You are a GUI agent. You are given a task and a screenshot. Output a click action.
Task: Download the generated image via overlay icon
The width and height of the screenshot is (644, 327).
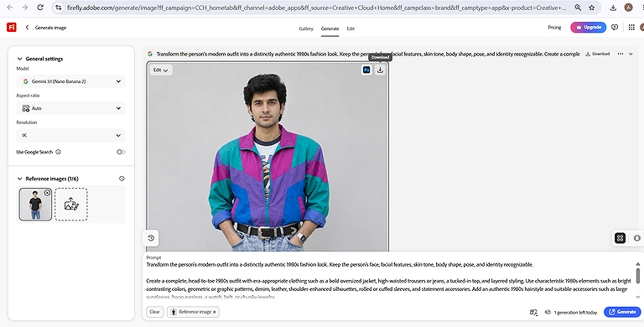[381, 70]
